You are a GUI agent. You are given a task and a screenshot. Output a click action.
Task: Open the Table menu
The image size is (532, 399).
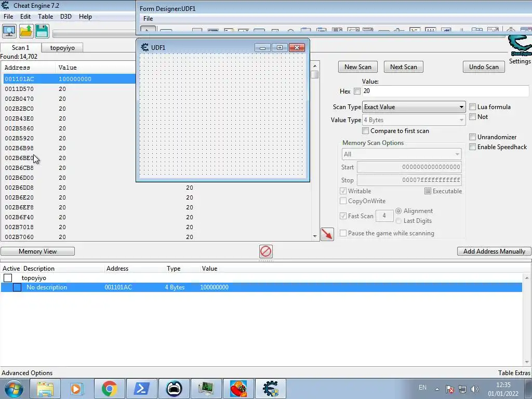[x=46, y=17]
